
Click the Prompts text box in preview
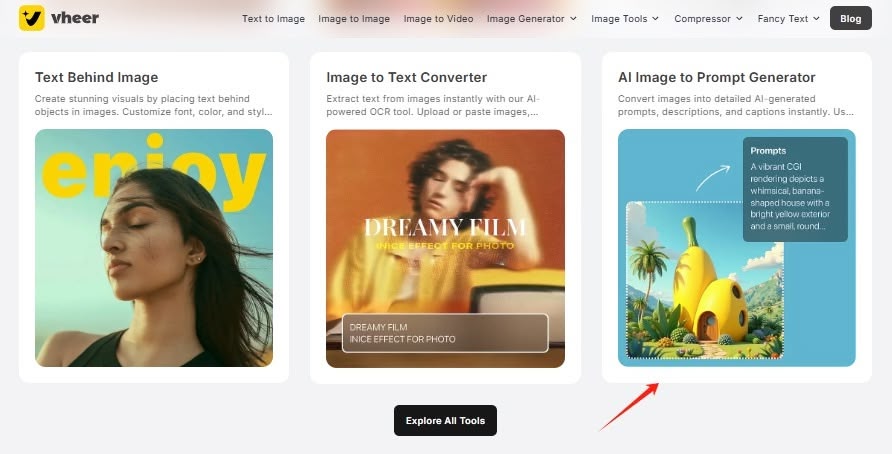[x=795, y=189]
